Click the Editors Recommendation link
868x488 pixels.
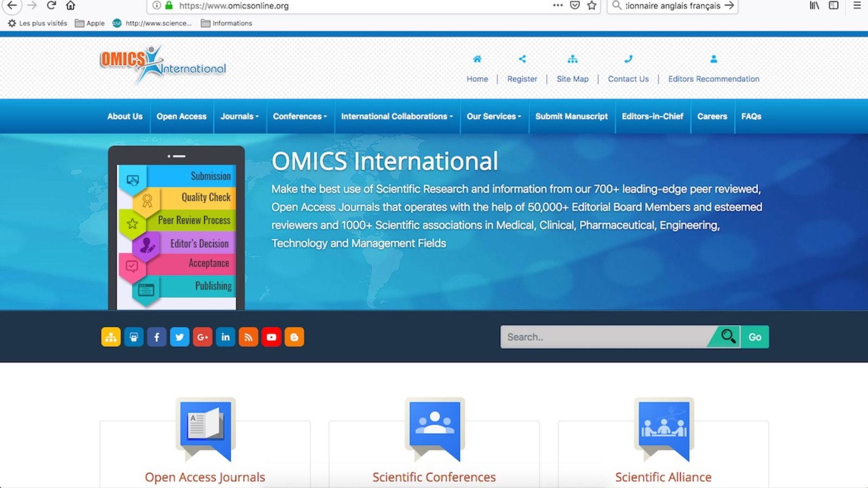pyautogui.click(x=714, y=79)
